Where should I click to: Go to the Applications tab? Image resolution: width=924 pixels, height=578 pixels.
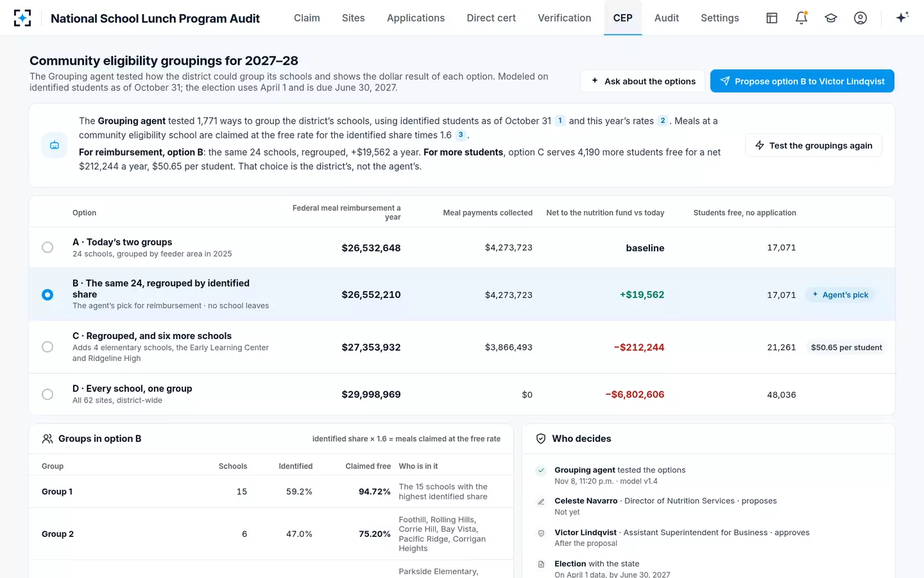point(416,18)
